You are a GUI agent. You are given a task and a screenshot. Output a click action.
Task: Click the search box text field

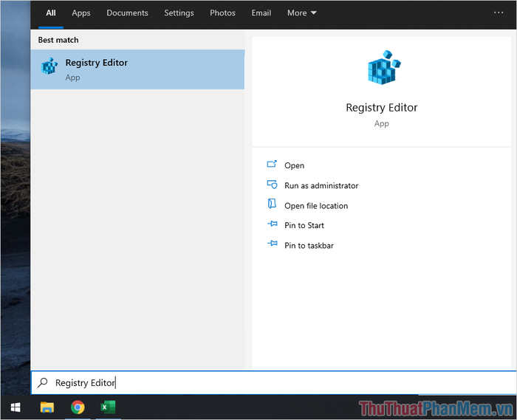click(274, 383)
